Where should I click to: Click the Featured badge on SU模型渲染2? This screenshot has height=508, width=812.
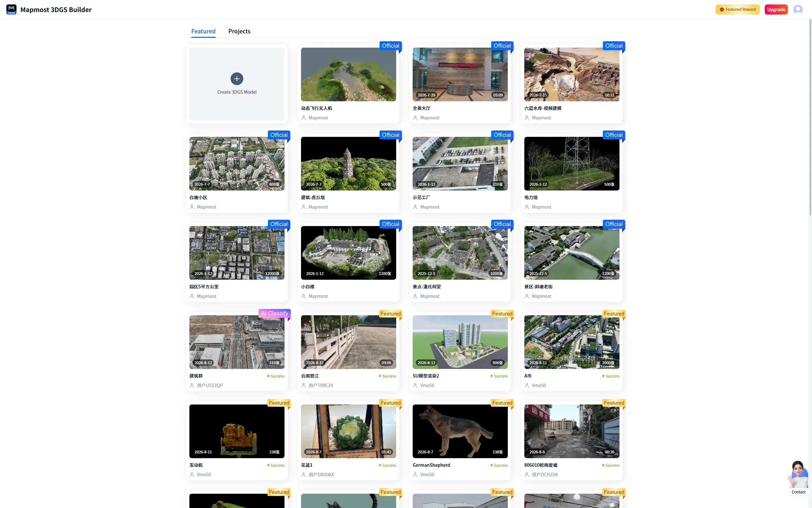[502, 313]
